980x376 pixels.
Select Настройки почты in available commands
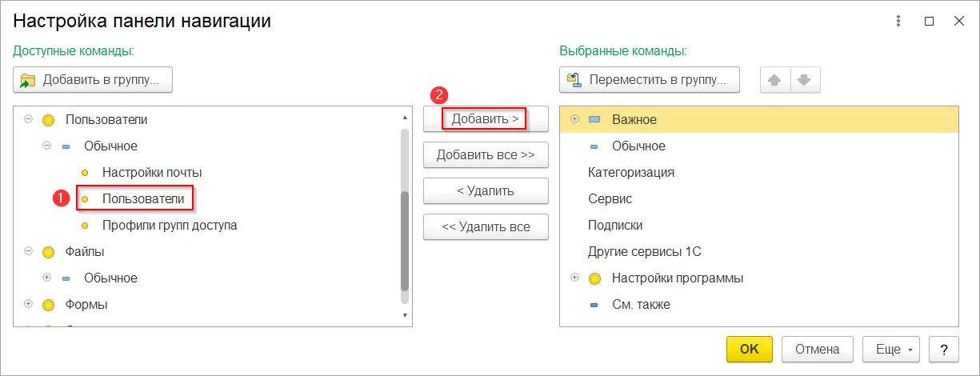(151, 172)
